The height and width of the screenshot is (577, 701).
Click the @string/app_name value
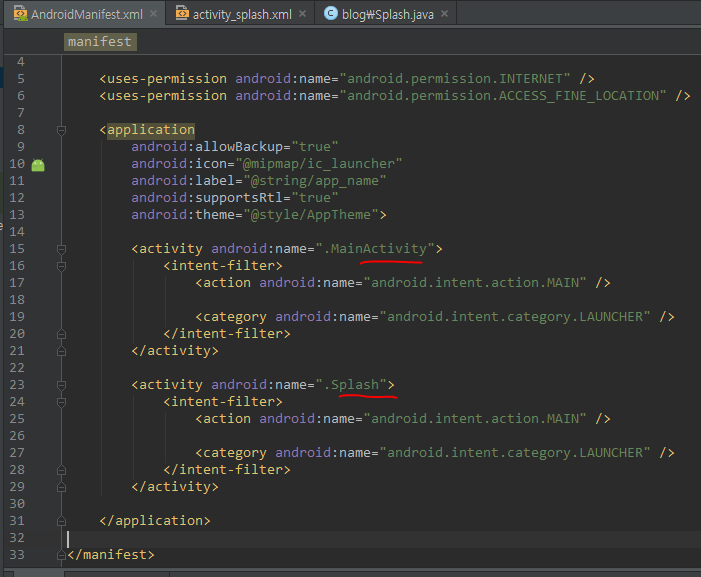(315, 181)
